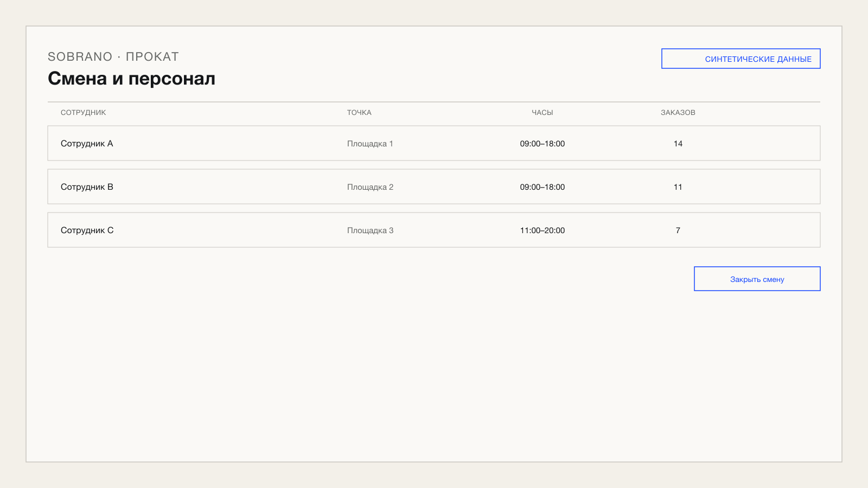Click the «Площадка 3» cell
868x488 pixels.
tap(370, 230)
